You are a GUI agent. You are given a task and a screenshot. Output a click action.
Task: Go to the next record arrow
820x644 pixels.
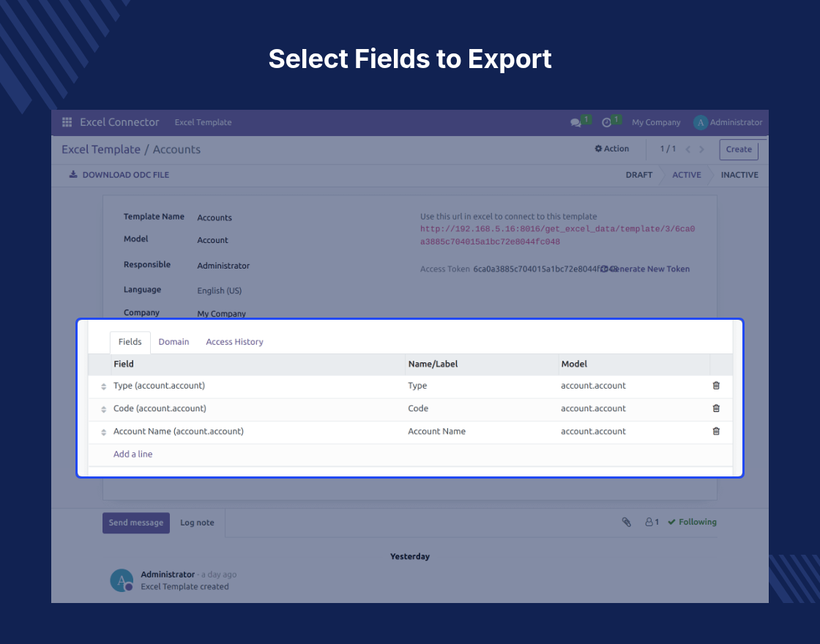click(702, 149)
